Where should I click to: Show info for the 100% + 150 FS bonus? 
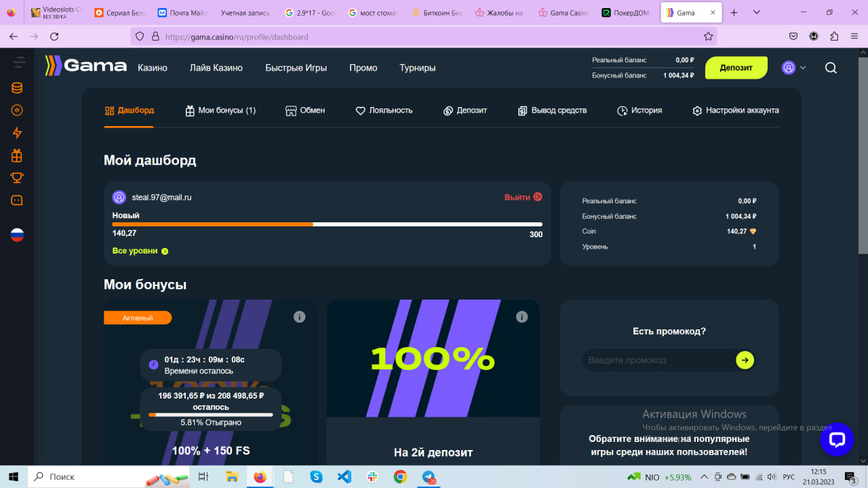tap(299, 317)
